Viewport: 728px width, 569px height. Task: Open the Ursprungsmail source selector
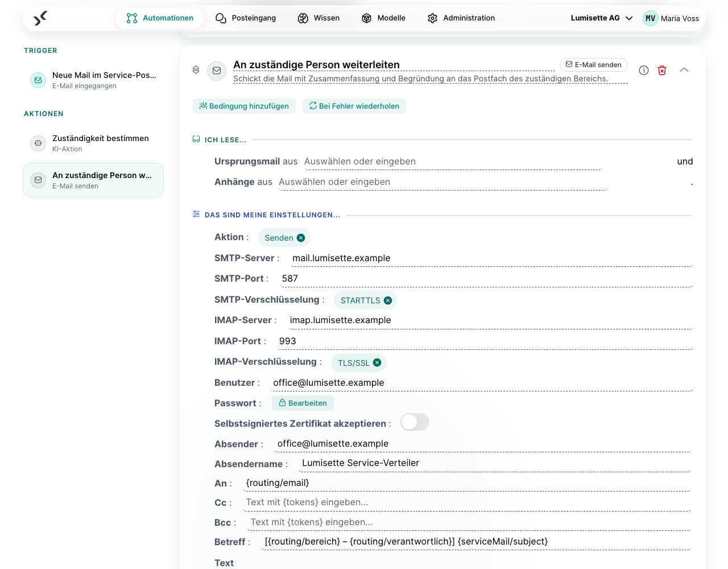pyautogui.click(x=452, y=162)
